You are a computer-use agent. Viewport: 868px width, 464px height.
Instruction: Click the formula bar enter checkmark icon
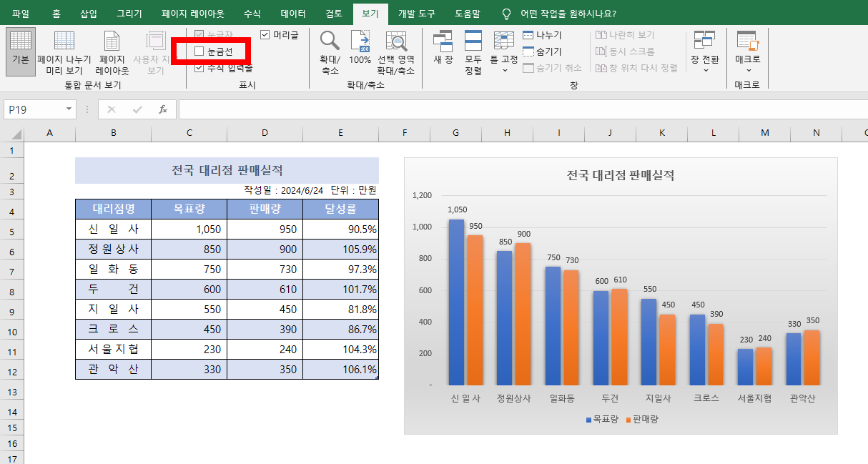click(x=137, y=109)
